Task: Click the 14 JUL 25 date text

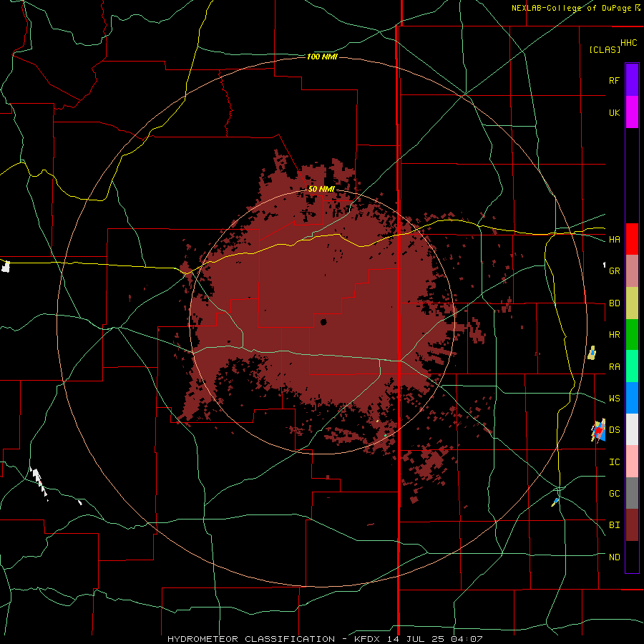Action: click(416, 639)
